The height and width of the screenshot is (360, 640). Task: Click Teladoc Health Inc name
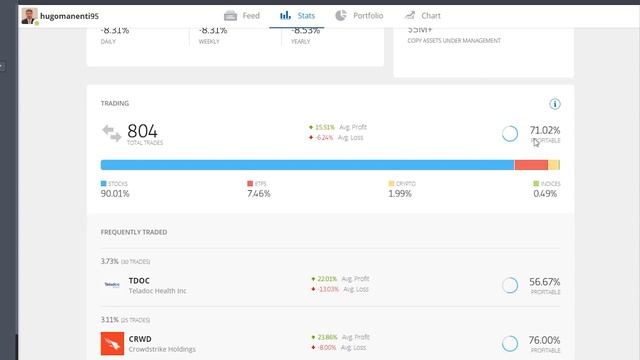click(157, 291)
